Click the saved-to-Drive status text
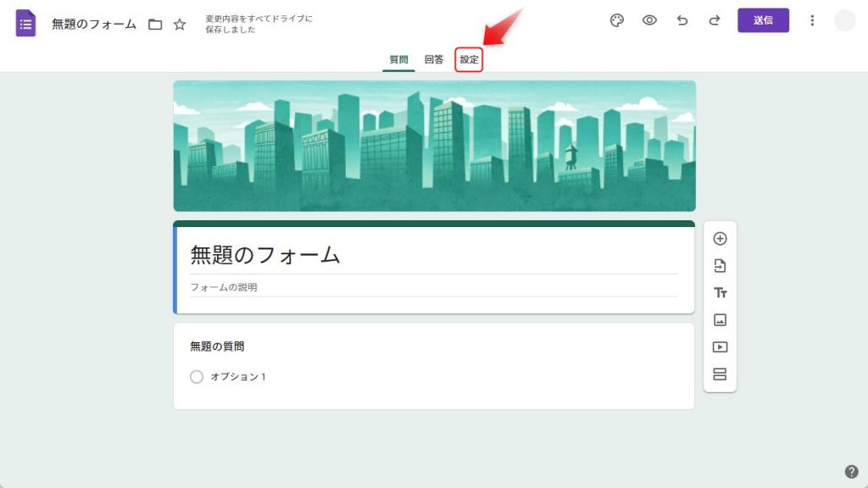This screenshot has width=868, height=488. click(x=259, y=24)
